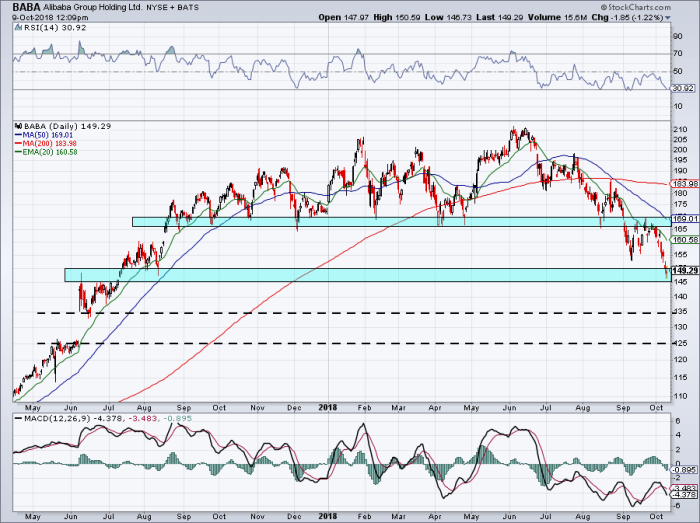Click the 30.92 RSI value tag on right axis
This screenshot has height=523, width=700.
click(683, 88)
